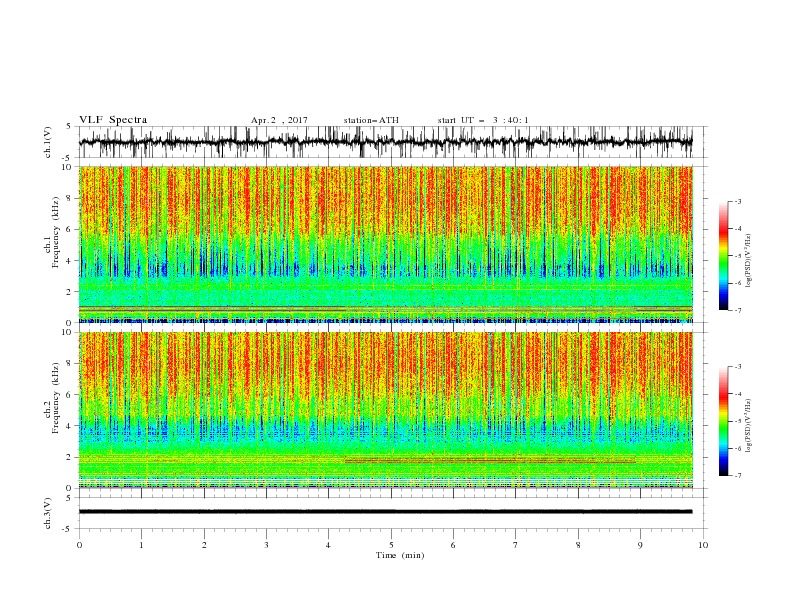Click the "5" tick on Time axis
792x612 pixels.
[x=391, y=545]
